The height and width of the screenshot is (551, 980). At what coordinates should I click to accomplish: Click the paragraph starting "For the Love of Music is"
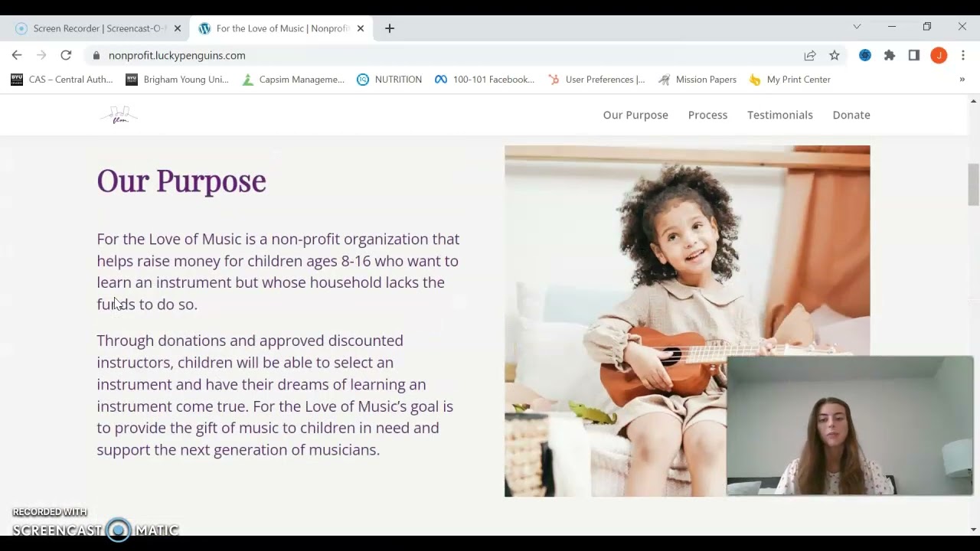coord(278,272)
